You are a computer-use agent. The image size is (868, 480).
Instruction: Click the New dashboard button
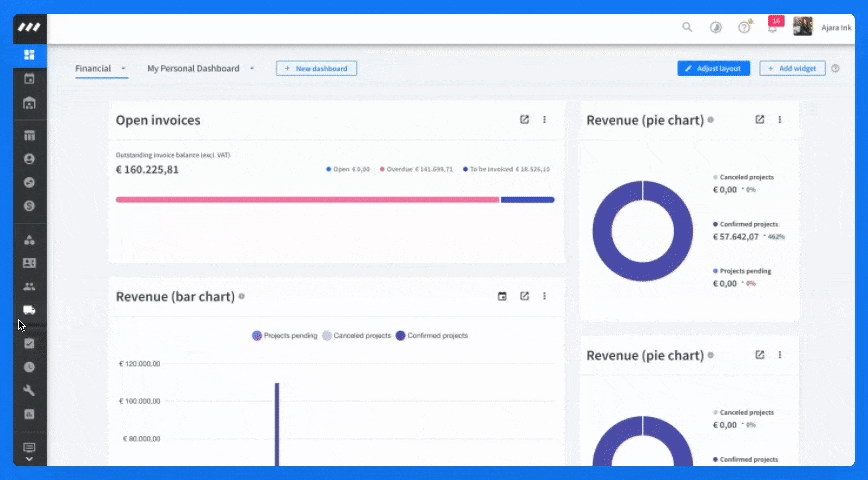(317, 69)
